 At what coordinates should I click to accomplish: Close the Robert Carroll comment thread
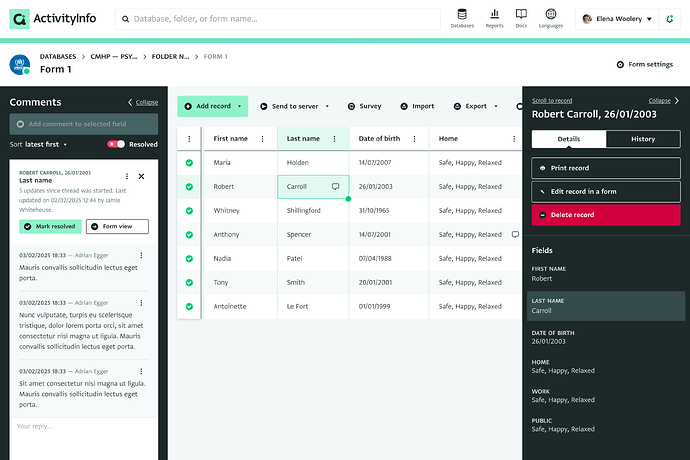141,177
